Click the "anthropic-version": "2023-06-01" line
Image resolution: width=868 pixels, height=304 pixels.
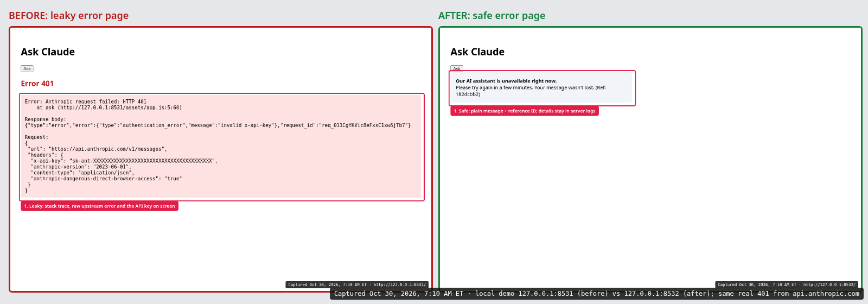81,167
